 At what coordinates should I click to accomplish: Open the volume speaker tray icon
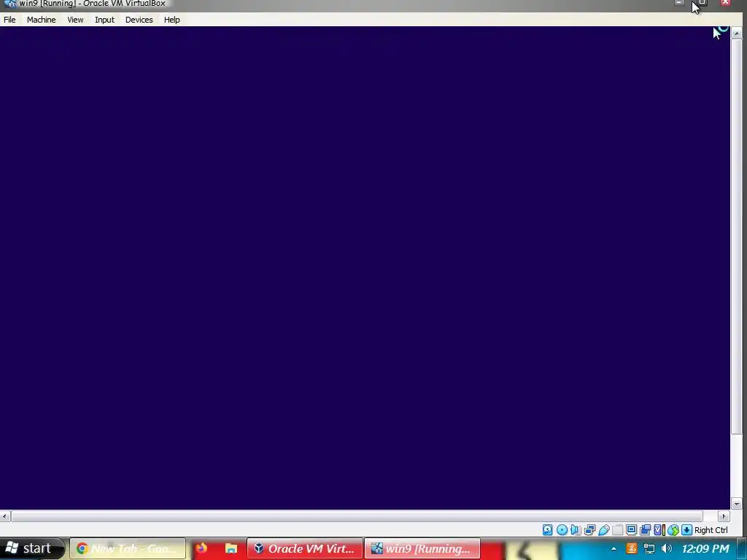coord(667,548)
